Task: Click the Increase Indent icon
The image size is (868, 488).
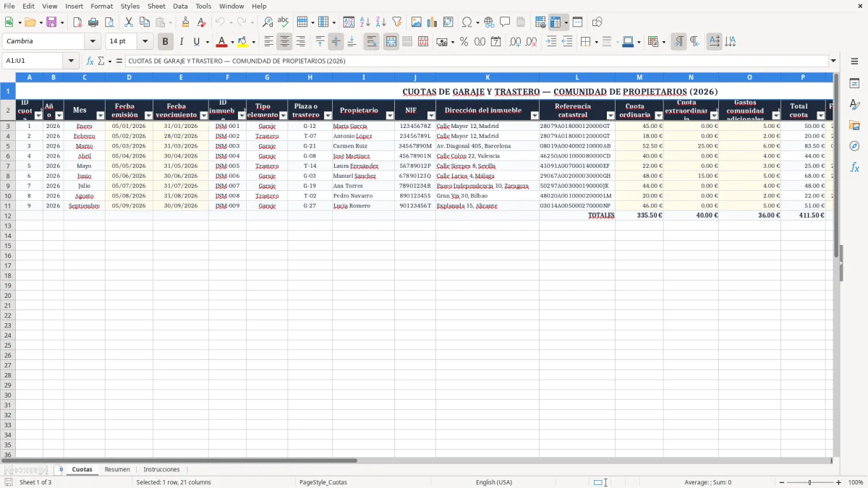Action: (x=551, y=42)
